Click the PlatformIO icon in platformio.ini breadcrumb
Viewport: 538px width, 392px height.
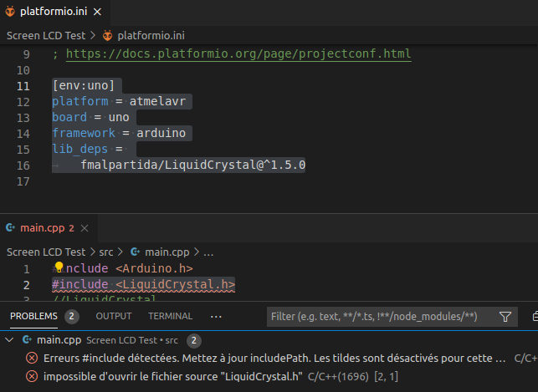tap(107, 36)
